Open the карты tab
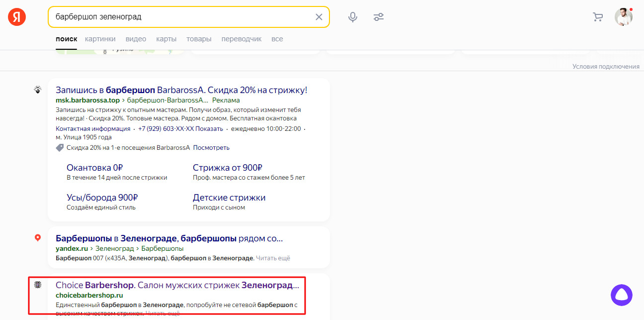 [166, 39]
